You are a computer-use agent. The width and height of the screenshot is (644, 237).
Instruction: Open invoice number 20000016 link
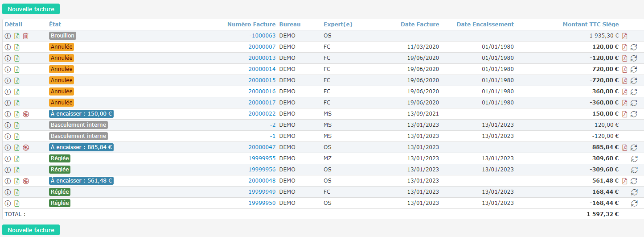262,91
